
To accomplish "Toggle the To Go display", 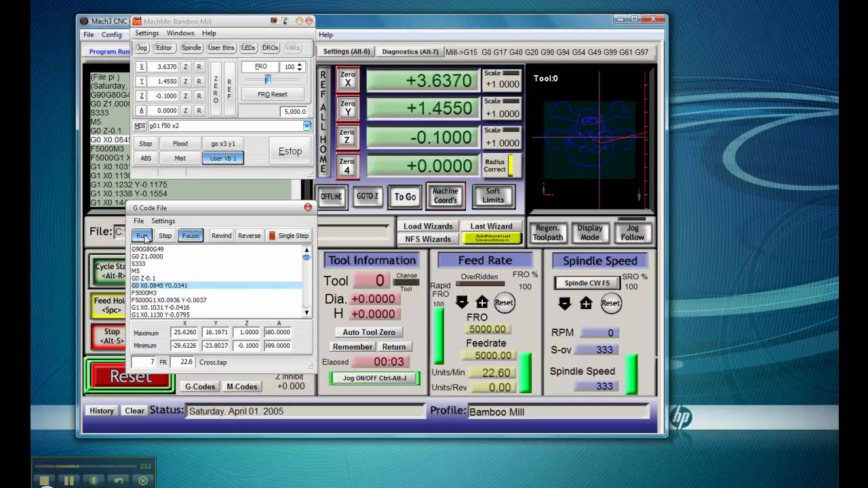I will [x=405, y=197].
